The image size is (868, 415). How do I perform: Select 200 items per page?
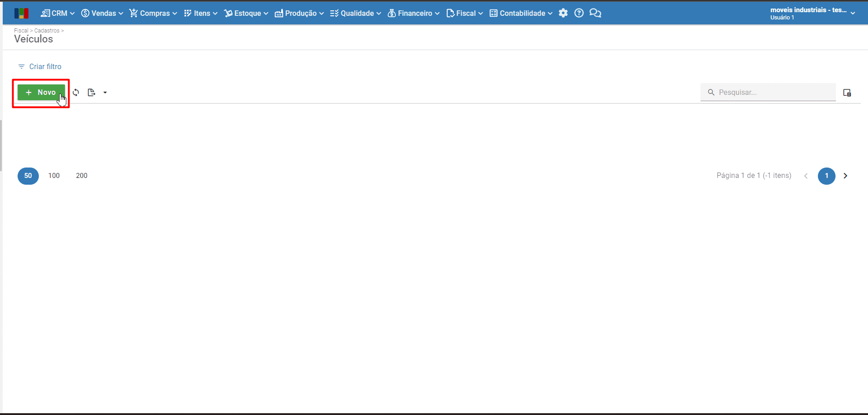coord(82,176)
